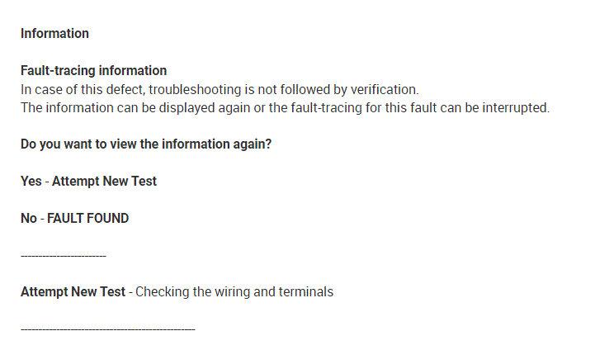Click the word 'verification' in the text

385,89
